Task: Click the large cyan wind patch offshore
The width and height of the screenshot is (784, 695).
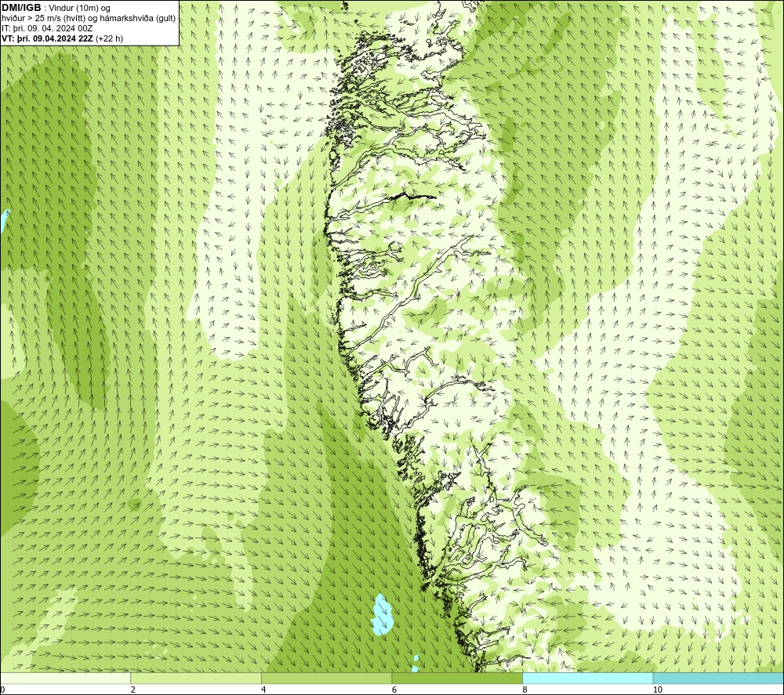Action: tap(383, 614)
